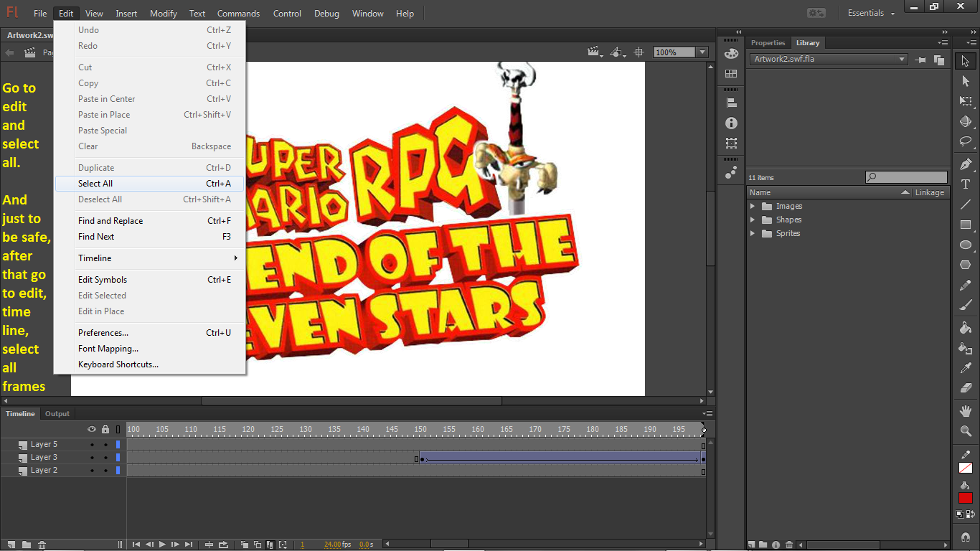Select the Subselection tool
The width and height of the screenshot is (980, 551).
point(966,81)
